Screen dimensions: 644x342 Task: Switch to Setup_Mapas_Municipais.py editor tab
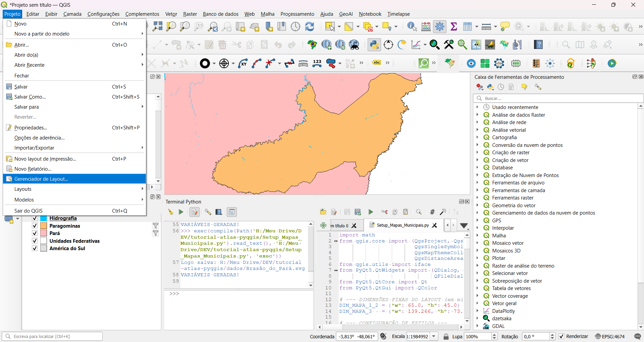click(402, 225)
